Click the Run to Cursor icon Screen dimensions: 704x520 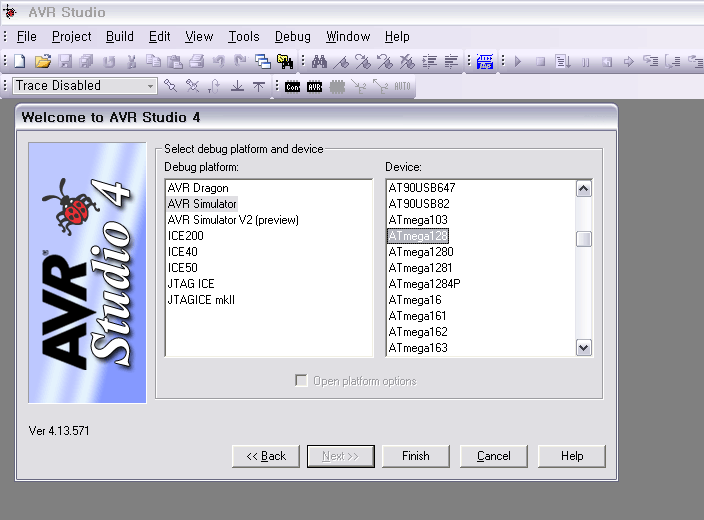pyautogui.click(x=563, y=62)
